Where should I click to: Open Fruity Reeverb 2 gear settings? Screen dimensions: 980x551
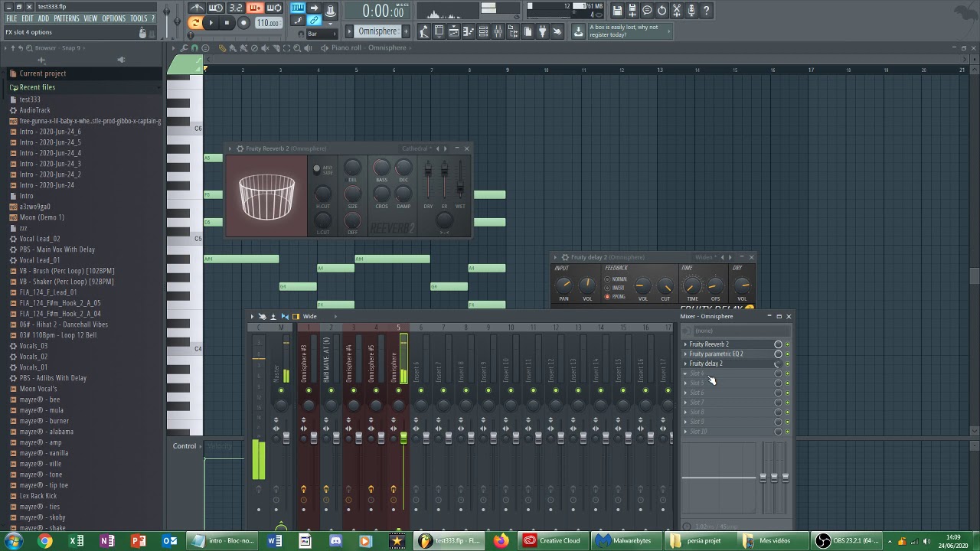240,148
